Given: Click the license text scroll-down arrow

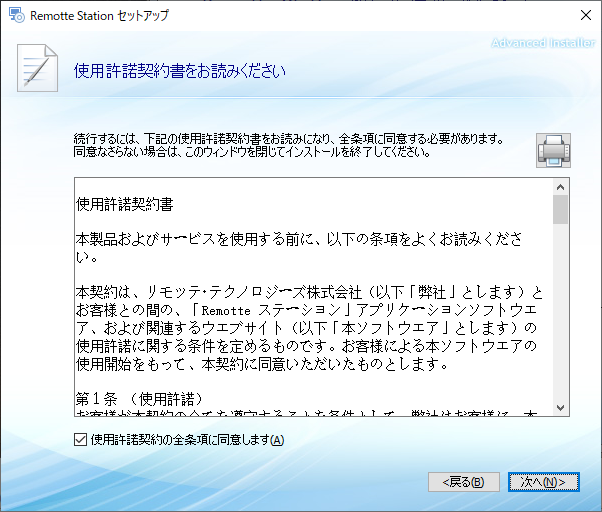Looking at the screenshot, I should pos(561,408).
